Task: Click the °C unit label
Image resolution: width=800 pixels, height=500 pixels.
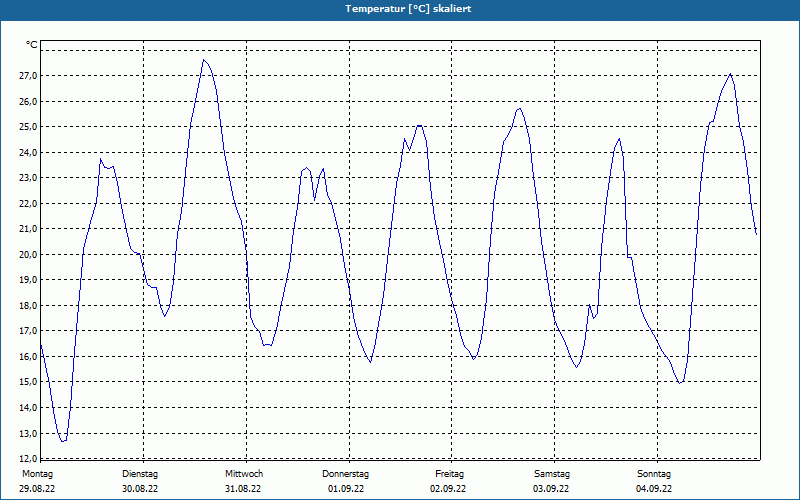Action: (32, 45)
